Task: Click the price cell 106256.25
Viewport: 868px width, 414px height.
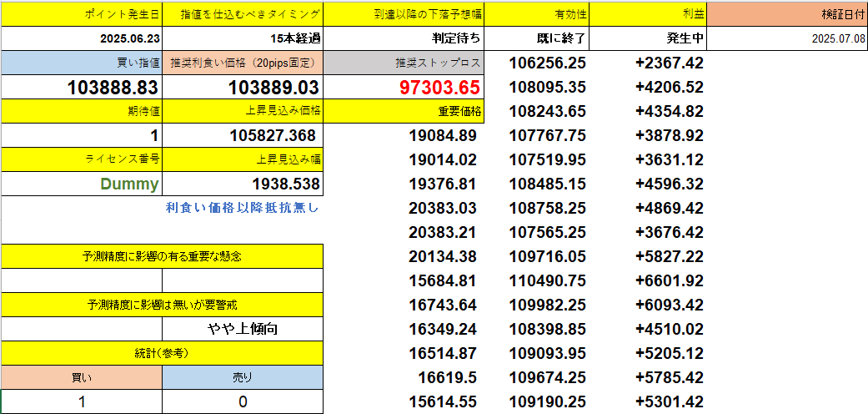Action: tap(547, 63)
